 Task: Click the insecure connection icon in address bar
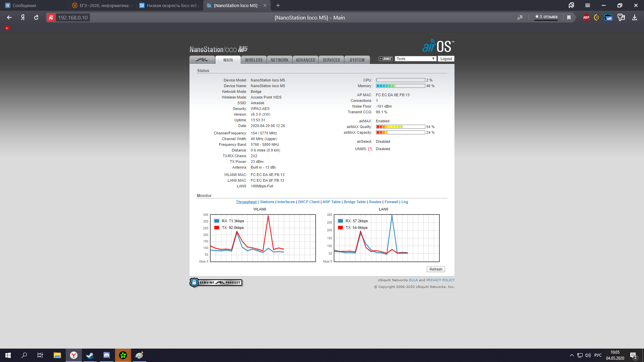pos(51,17)
